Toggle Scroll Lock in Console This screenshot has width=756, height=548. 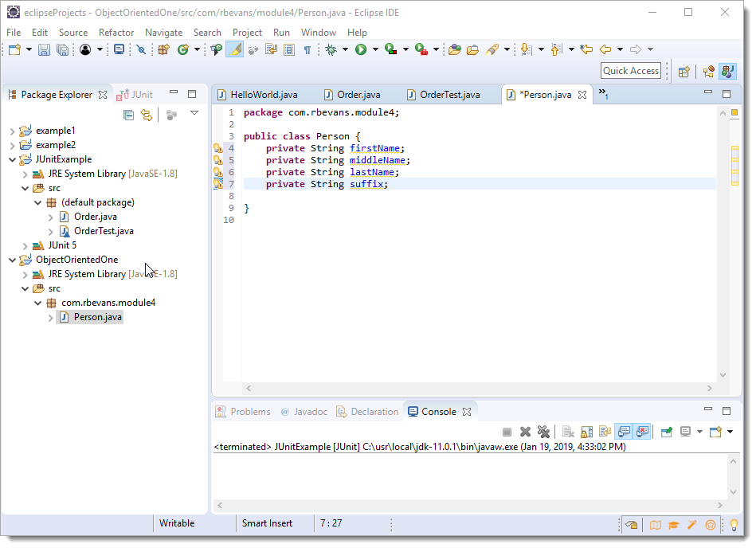click(x=587, y=432)
